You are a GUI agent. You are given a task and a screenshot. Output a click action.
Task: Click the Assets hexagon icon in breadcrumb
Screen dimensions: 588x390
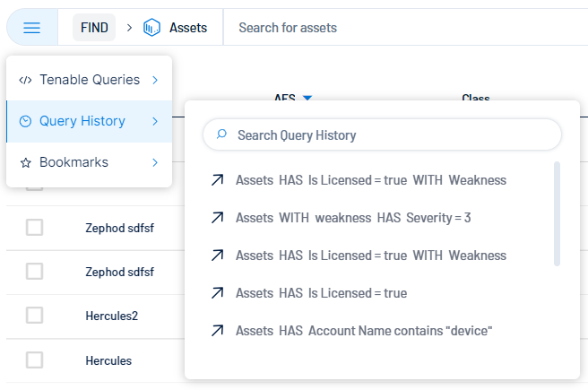tap(152, 28)
